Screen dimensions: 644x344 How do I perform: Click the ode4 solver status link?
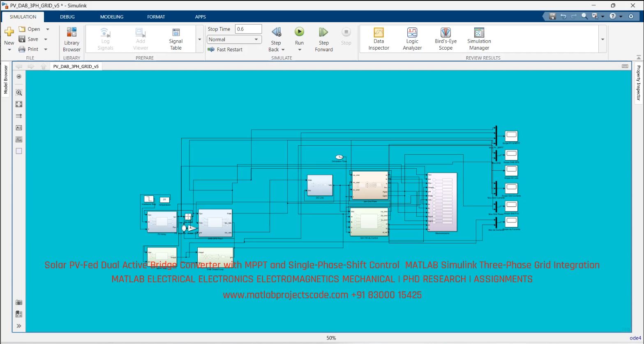click(x=635, y=338)
